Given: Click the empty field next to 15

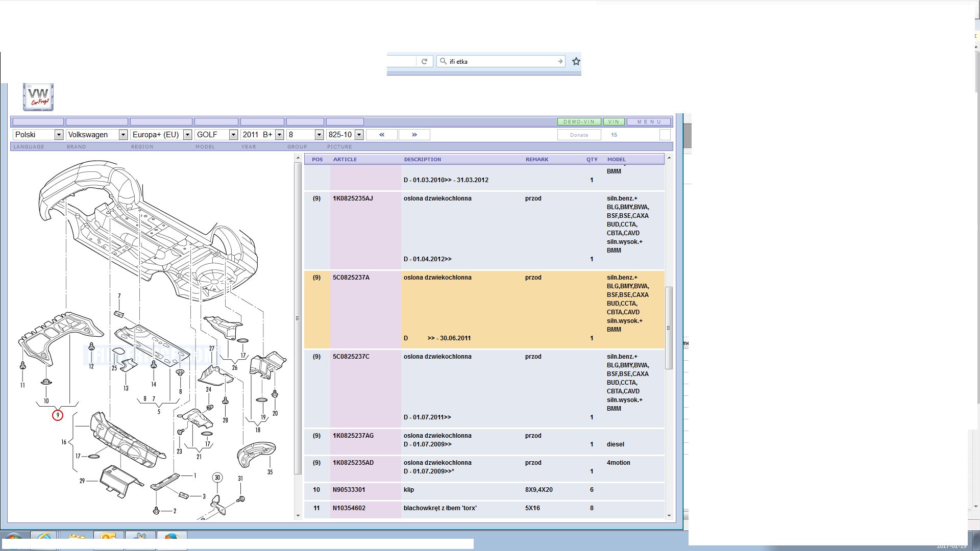Looking at the screenshot, I should coord(665,135).
